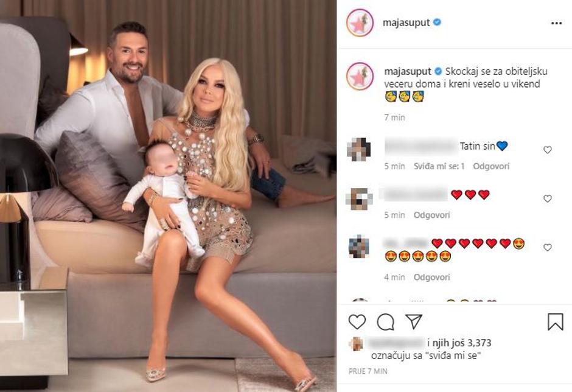572x392 pixels.
Task: Open second commenter's blurred avatar
Action: coord(358,199)
